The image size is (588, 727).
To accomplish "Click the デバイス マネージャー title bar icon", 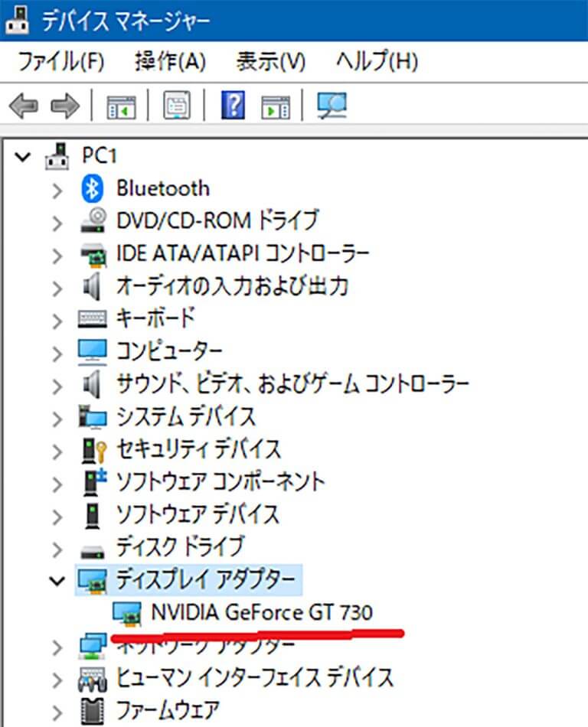I will 17,19.
